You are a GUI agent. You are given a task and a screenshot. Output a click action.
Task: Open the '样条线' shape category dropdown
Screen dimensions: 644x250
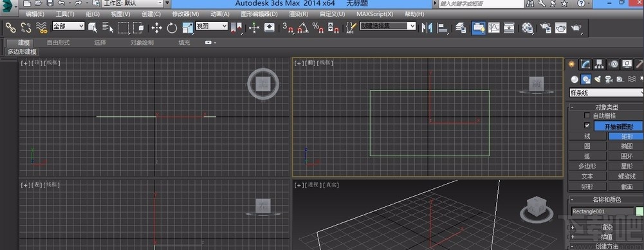[606, 93]
